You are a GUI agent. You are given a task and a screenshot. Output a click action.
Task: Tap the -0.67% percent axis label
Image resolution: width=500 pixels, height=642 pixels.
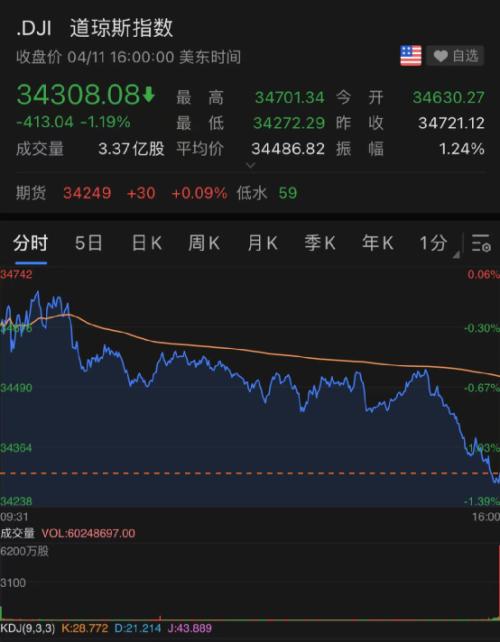click(x=482, y=387)
